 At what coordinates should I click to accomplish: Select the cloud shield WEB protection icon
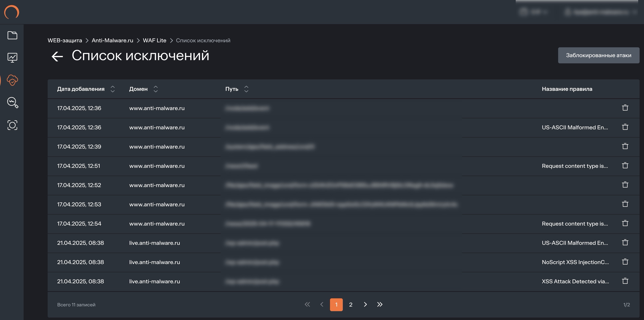[x=12, y=80]
